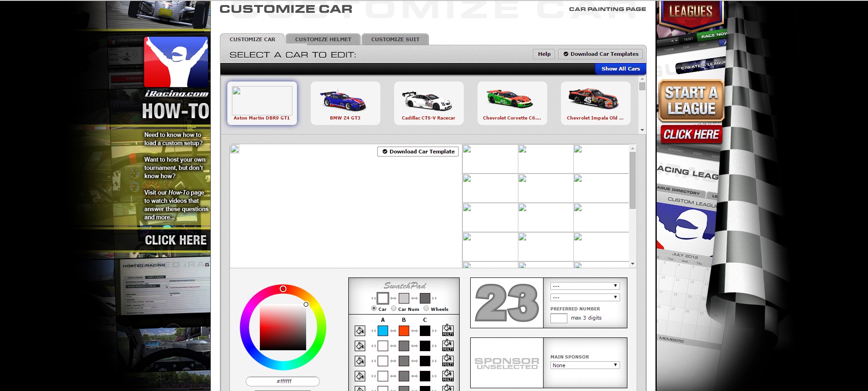This screenshot has width=868, height=391.
Task: Select the orange swatch in column B
Action: (x=404, y=331)
